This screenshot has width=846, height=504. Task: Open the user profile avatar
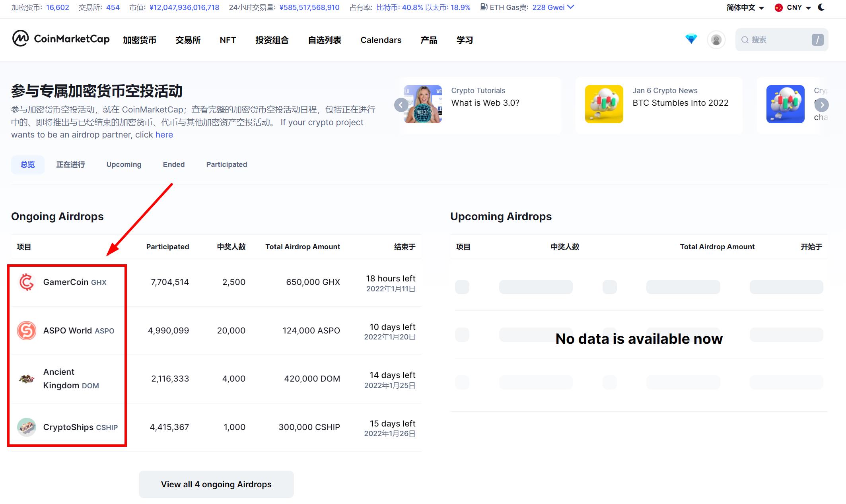pos(716,40)
